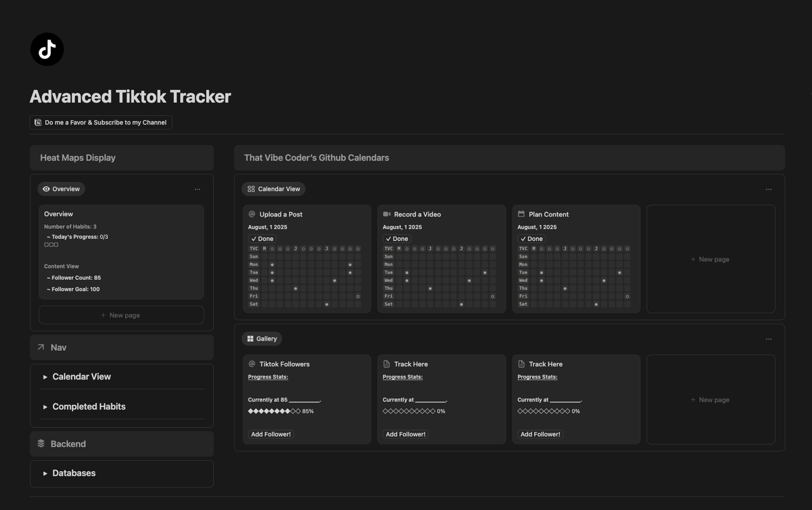Viewport: 812px width, 510px height.
Task: Select the Calendar View tab
Action: [273, 189]
